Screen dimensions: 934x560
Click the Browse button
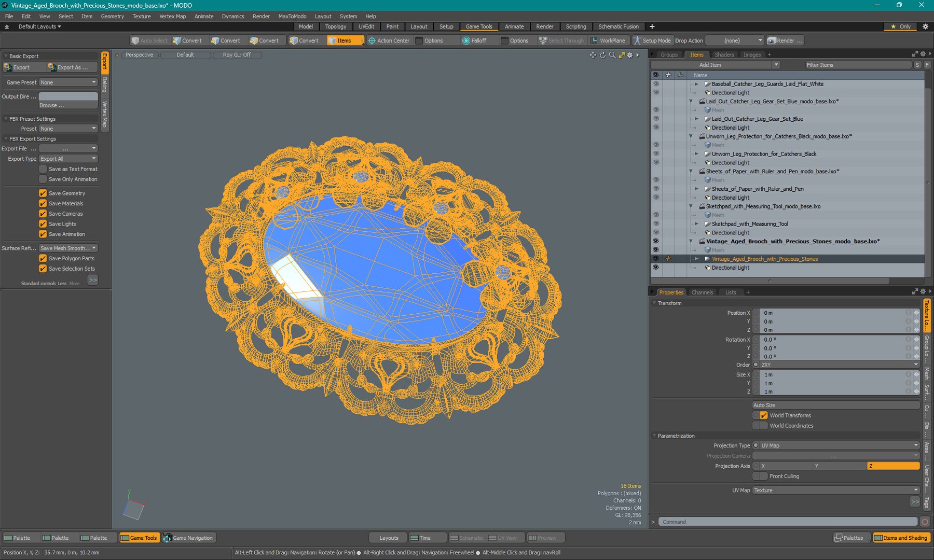(68, 105)
